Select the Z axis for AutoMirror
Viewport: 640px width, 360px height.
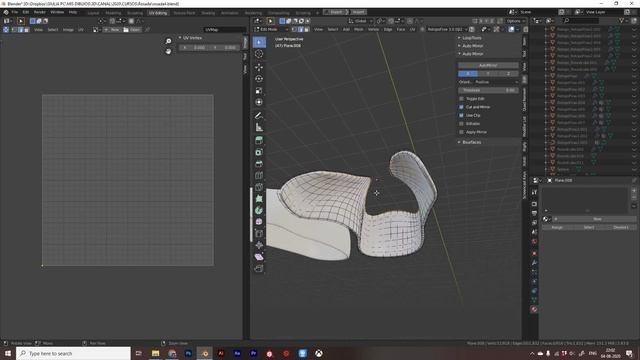(509, 73)
